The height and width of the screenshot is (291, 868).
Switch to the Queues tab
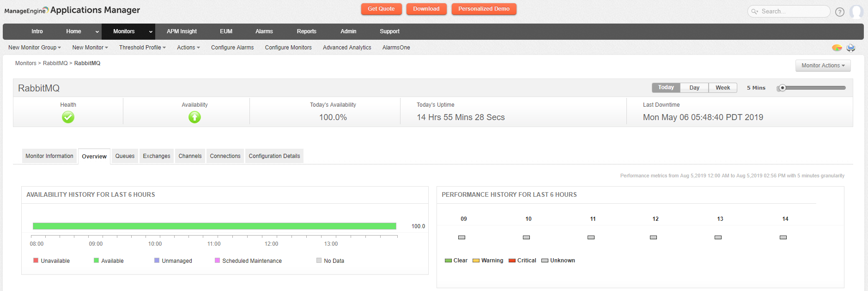point(125,156)
